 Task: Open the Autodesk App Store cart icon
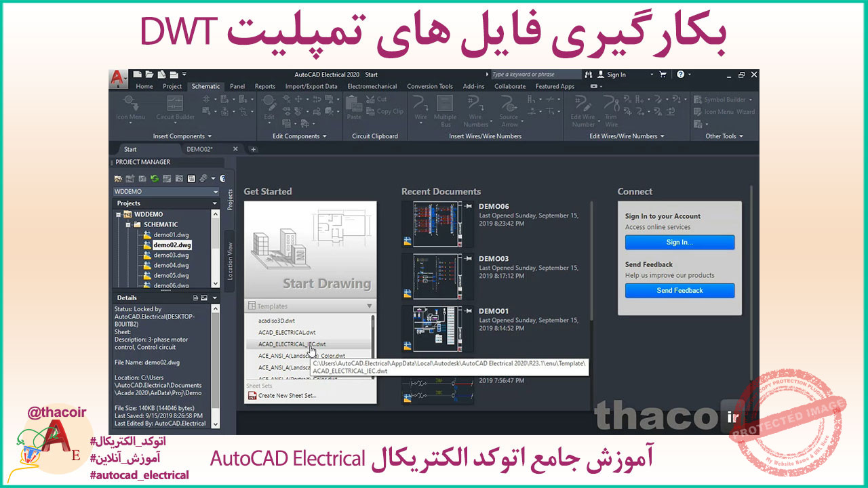coord(663,75)
